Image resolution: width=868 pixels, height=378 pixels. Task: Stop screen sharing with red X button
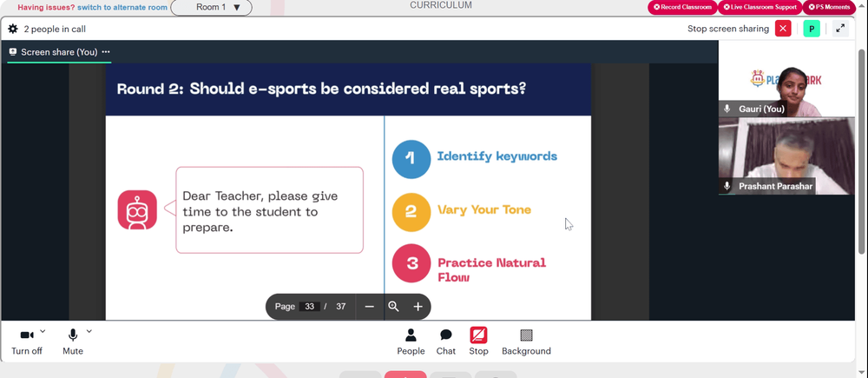coord(783,29)
